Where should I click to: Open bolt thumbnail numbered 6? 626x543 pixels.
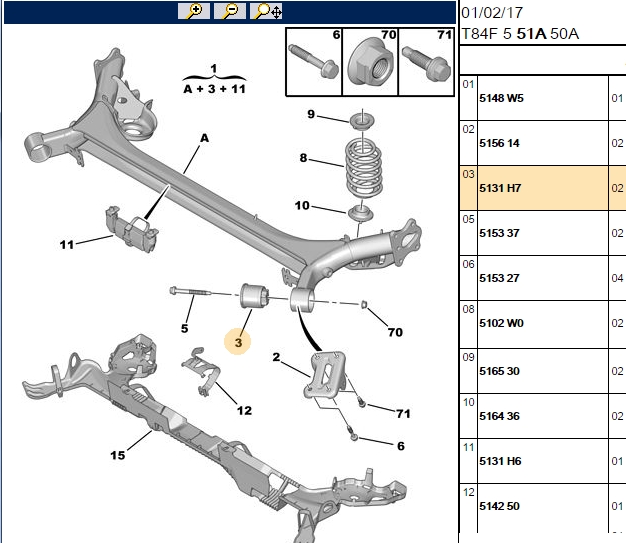pos(314,62)
